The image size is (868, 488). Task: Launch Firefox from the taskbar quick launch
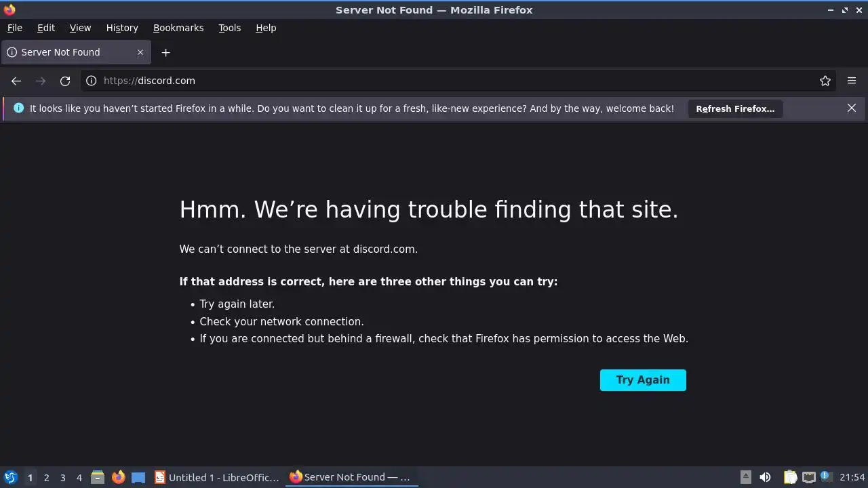[x=118, y=477]
